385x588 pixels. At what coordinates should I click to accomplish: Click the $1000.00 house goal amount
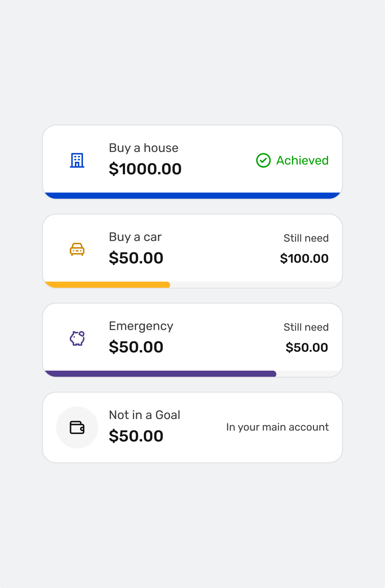point(145,169)
